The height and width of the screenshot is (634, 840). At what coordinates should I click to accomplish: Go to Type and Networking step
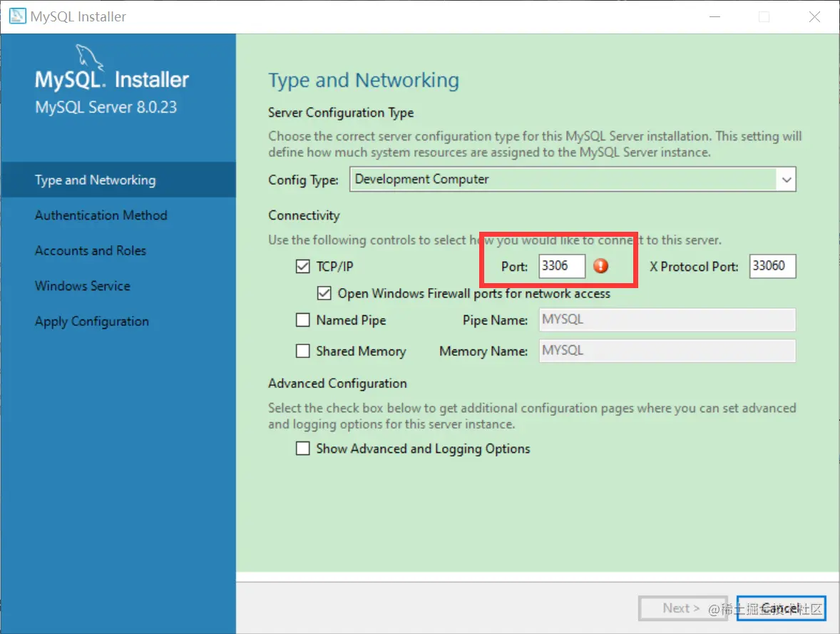(x=118, y=180)
